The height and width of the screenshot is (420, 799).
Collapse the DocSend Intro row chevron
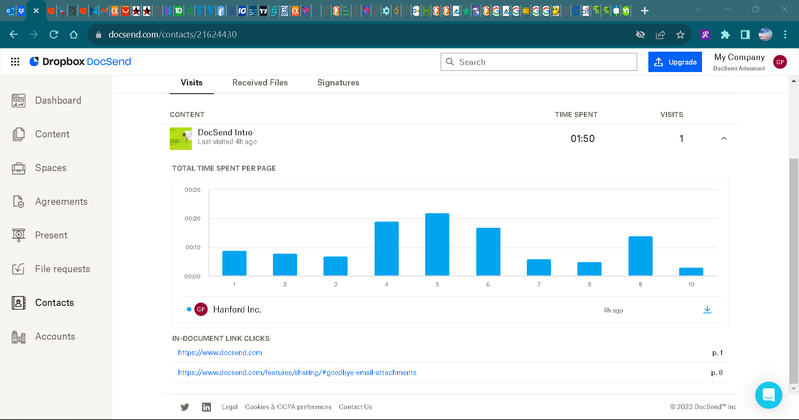point(724,139)
